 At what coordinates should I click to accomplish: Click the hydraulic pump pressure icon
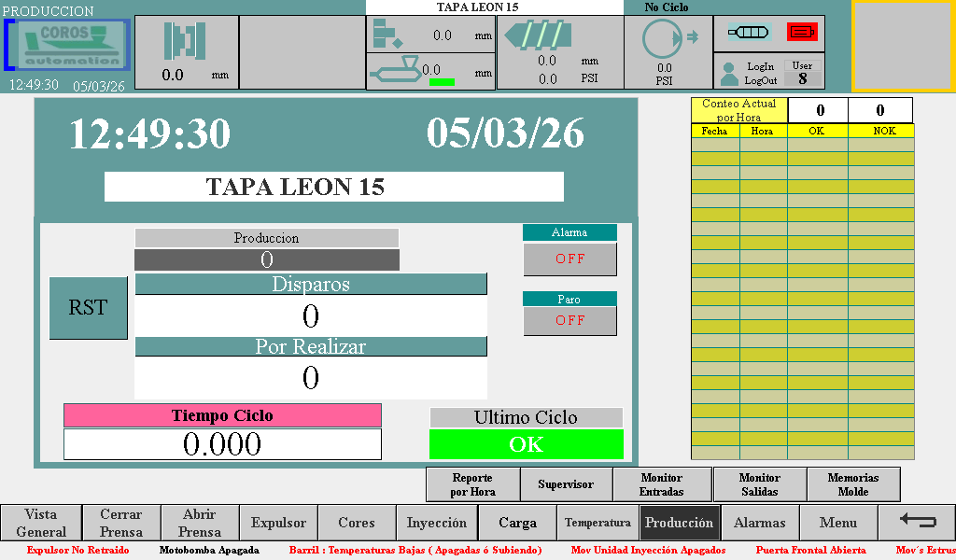[x=665, y=40]
